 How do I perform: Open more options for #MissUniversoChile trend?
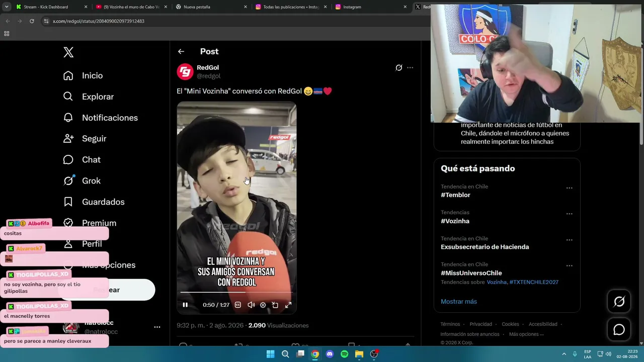[x=569, y=265]
